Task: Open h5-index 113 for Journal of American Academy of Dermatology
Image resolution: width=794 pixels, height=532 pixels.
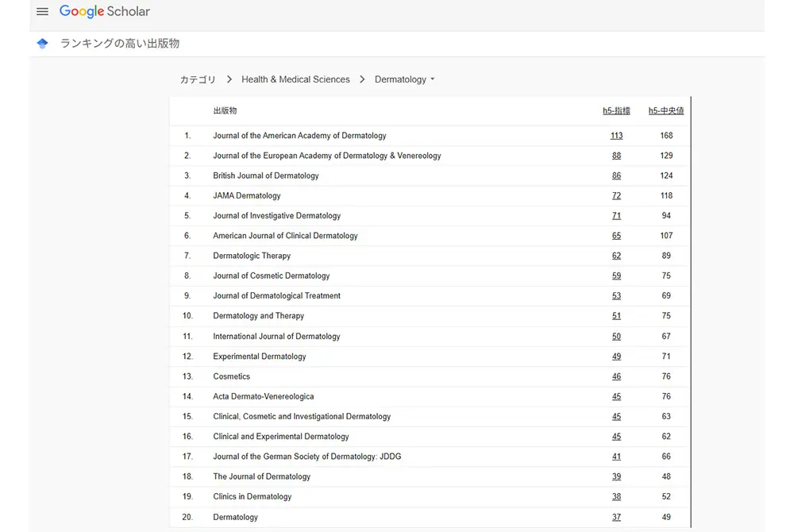Action: coord(616,135)
